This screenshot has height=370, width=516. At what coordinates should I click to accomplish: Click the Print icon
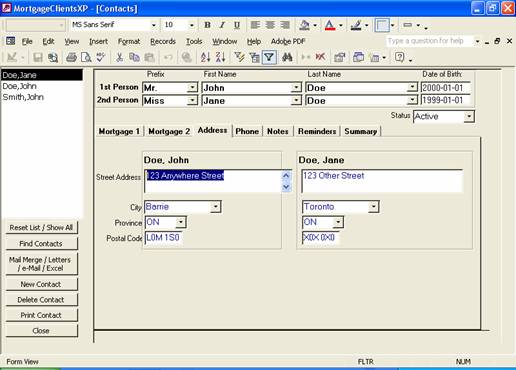71,57
